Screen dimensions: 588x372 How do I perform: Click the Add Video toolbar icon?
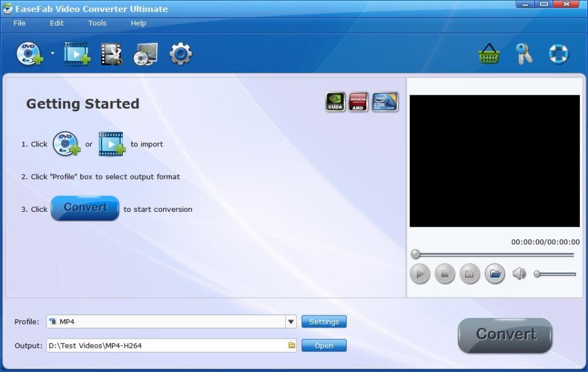tap(77, 53)
